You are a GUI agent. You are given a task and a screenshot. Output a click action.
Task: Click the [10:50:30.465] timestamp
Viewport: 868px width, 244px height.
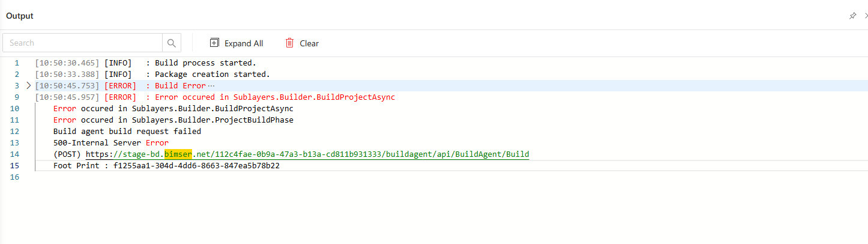point(67,63)
